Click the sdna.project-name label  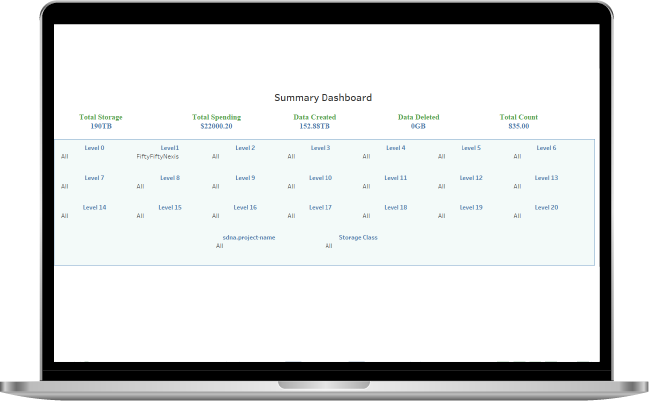[x=249, y=238]
